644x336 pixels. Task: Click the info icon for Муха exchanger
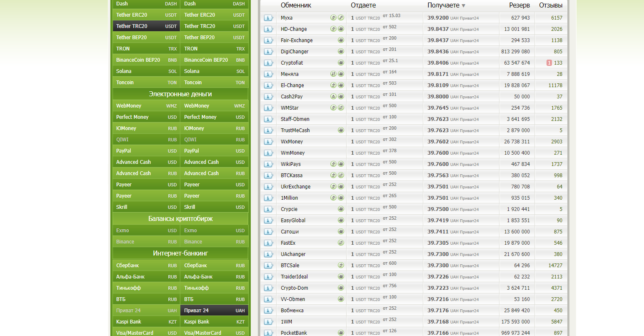(269, 18)
